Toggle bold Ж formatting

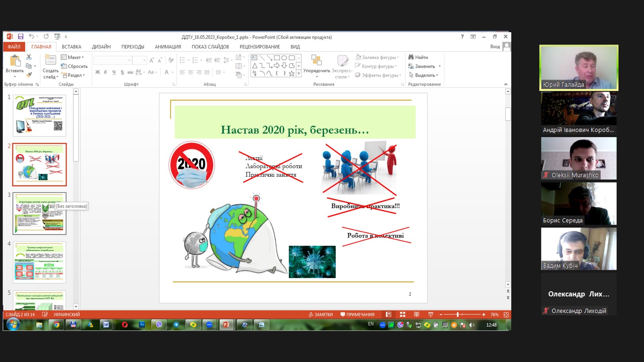[x=97, y=72]
